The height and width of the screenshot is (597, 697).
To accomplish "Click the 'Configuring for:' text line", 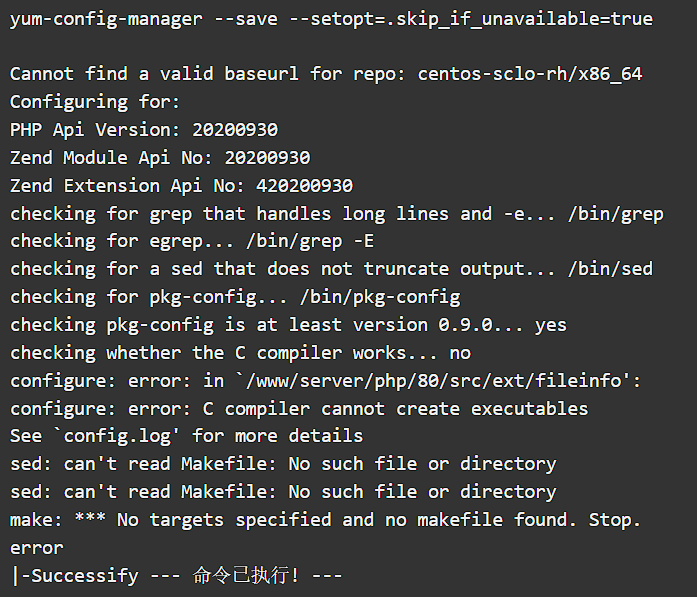I will click(95, 103).
